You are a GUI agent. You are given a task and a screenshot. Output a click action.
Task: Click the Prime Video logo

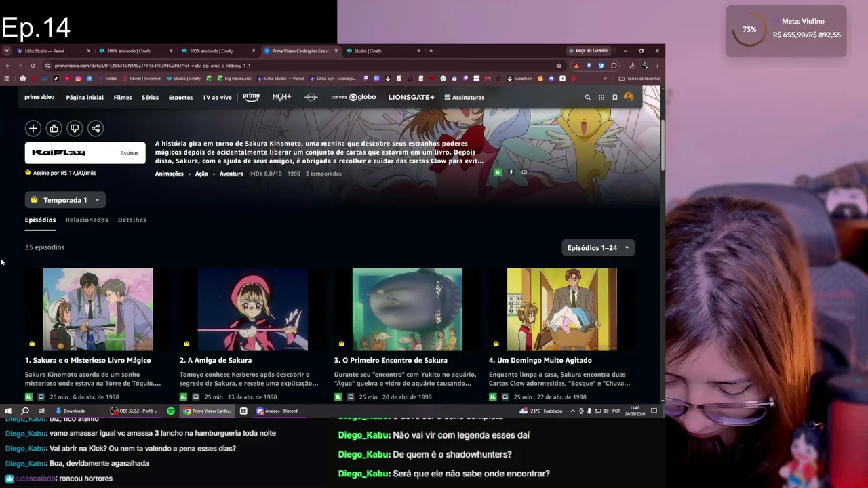pyautogui.click(x=39, y=98)
